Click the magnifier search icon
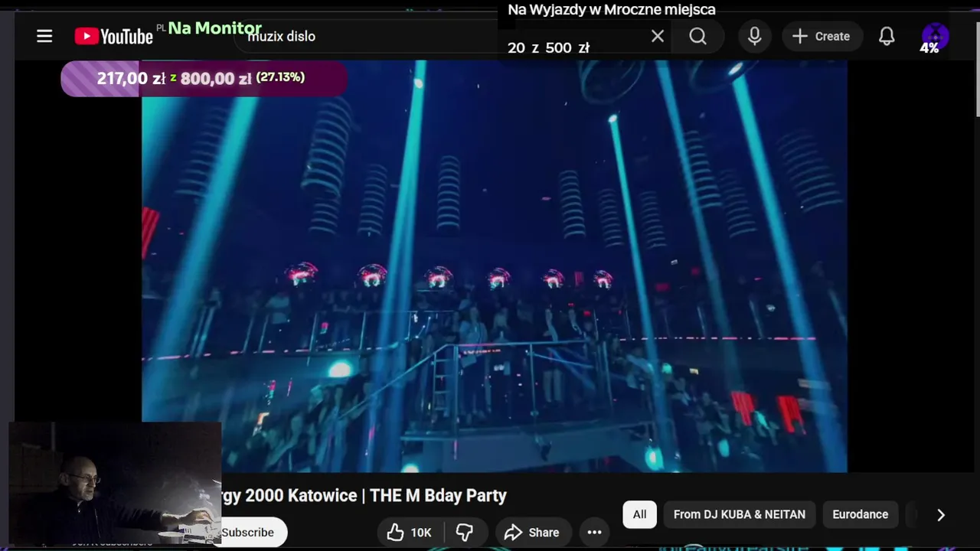 [x=697, y=36]
